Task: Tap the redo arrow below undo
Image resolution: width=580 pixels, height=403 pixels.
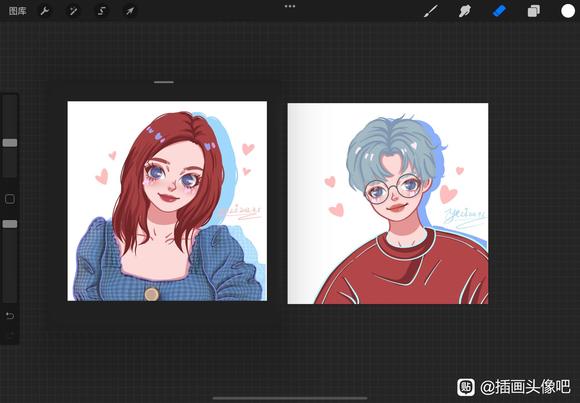Action: 10,336
